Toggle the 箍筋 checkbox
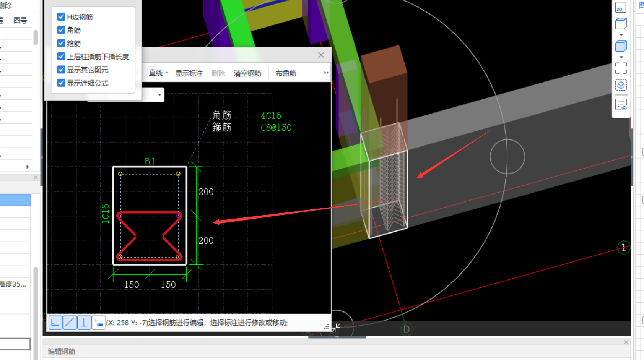 click(x=61, y=43)
